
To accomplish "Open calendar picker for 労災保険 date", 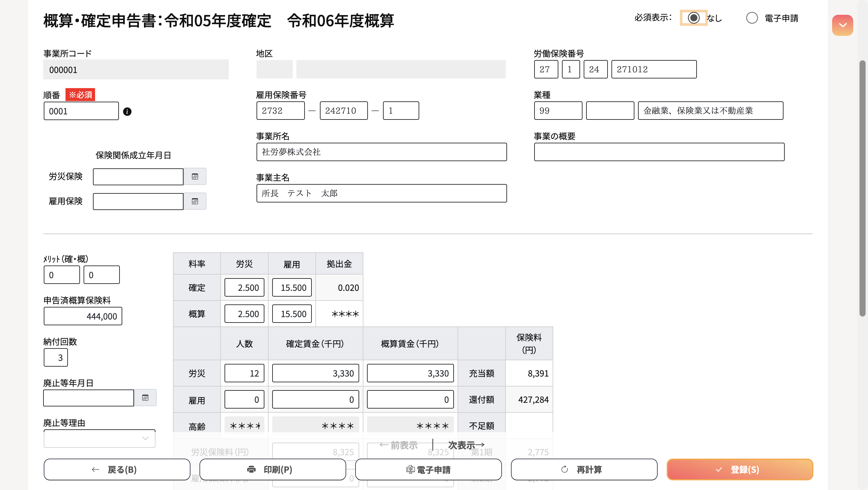I will pyautogui.click(x=195, y=177).
